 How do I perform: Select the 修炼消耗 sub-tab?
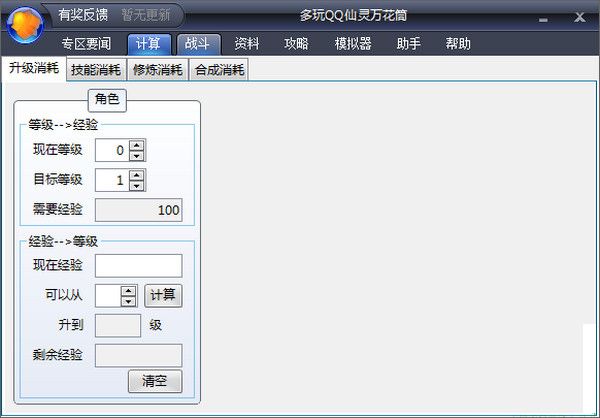(158, 70)
